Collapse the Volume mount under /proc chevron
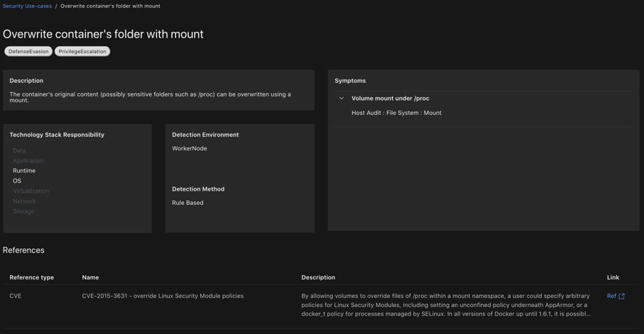This screenshot has height=334, width=644. coord(342,99)
